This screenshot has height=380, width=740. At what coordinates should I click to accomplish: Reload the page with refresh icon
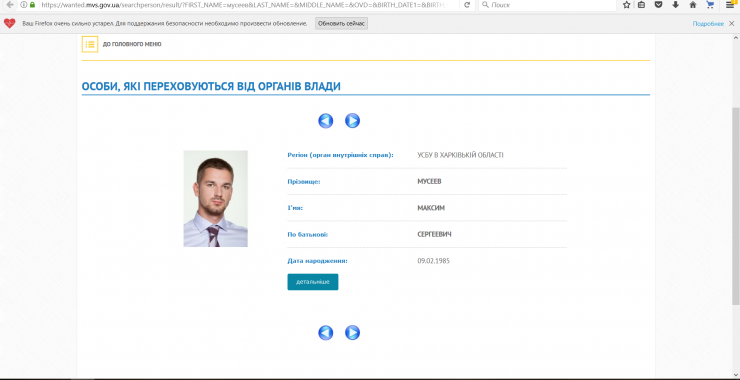coord(467,5)
